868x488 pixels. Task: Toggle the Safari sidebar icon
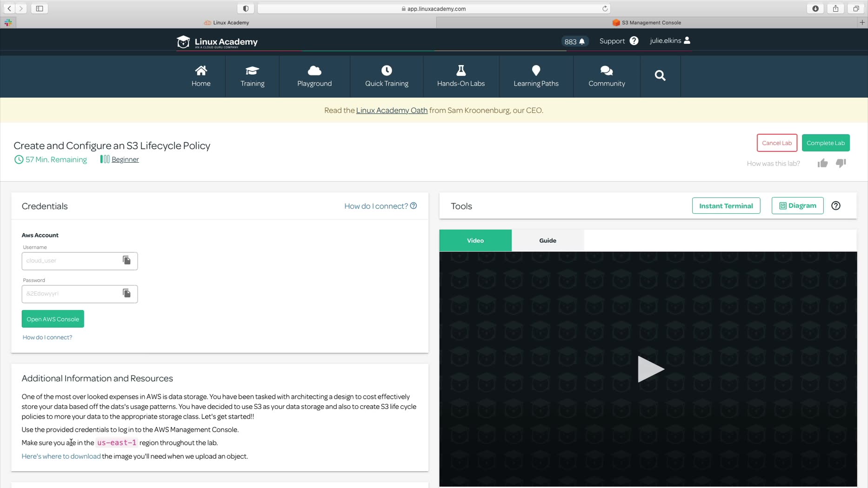[x=40, y=8]
